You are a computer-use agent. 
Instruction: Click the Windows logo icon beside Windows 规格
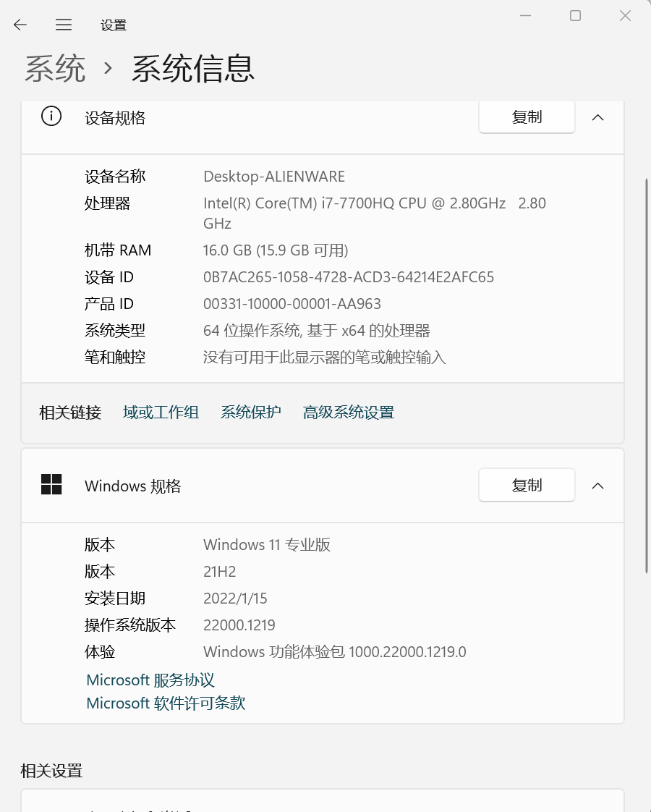click(51, 484)
